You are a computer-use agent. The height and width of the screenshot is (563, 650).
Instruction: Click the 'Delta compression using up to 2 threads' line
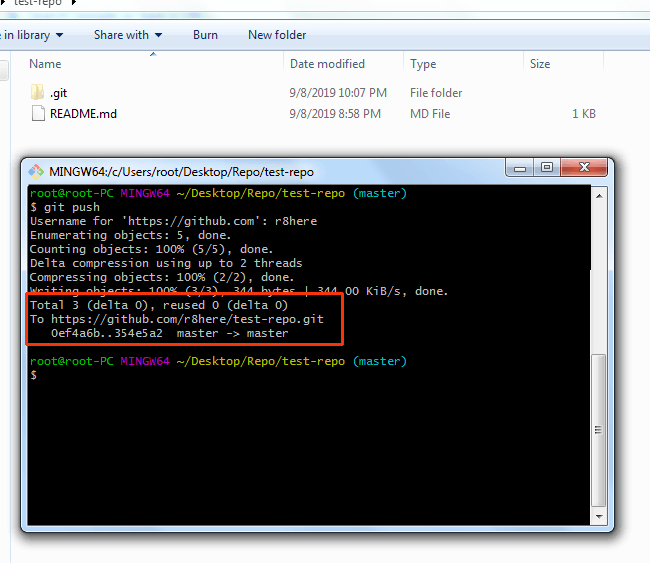(166, 263)
